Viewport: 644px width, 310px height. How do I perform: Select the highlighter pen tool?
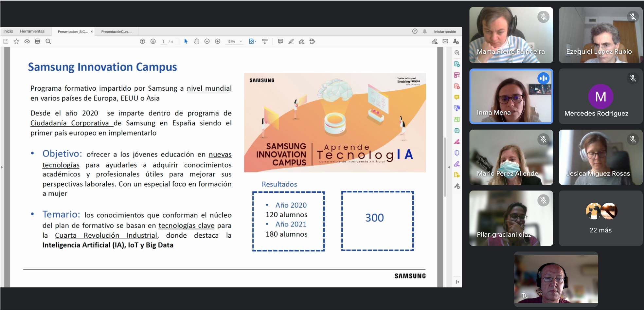coord(291,41)
